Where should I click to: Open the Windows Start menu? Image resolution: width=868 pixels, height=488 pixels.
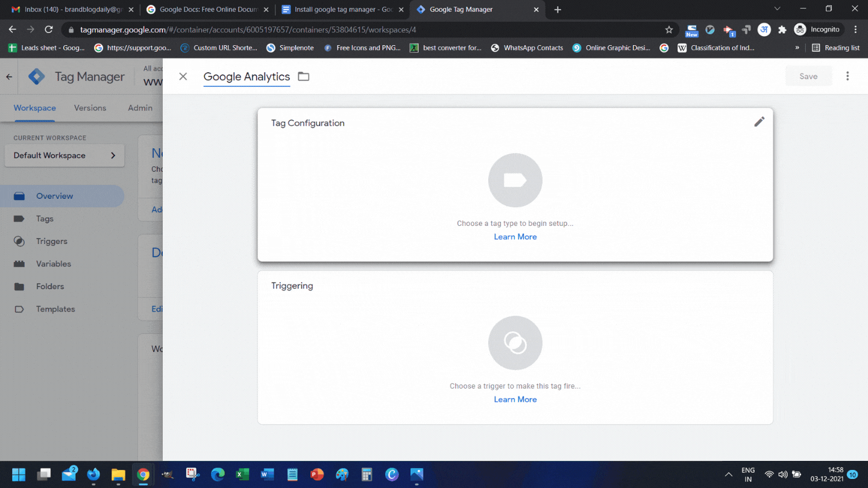click(x=19, y=475)
